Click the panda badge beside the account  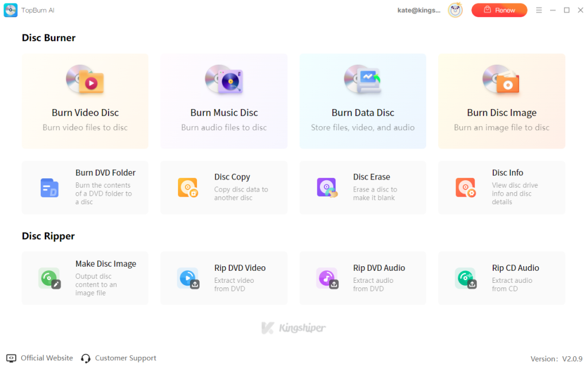[455, 10]
